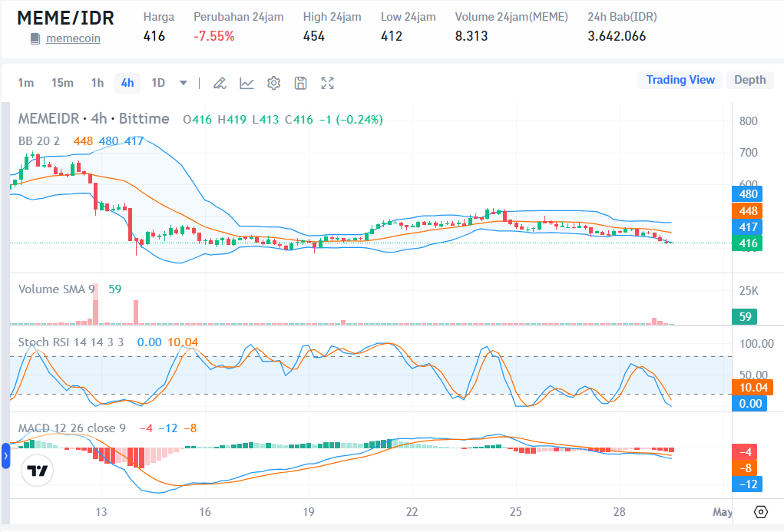The width and height of the screenshot is (784, 532).
Task: Switch to Depth view
Action: (x=749, y=80)
